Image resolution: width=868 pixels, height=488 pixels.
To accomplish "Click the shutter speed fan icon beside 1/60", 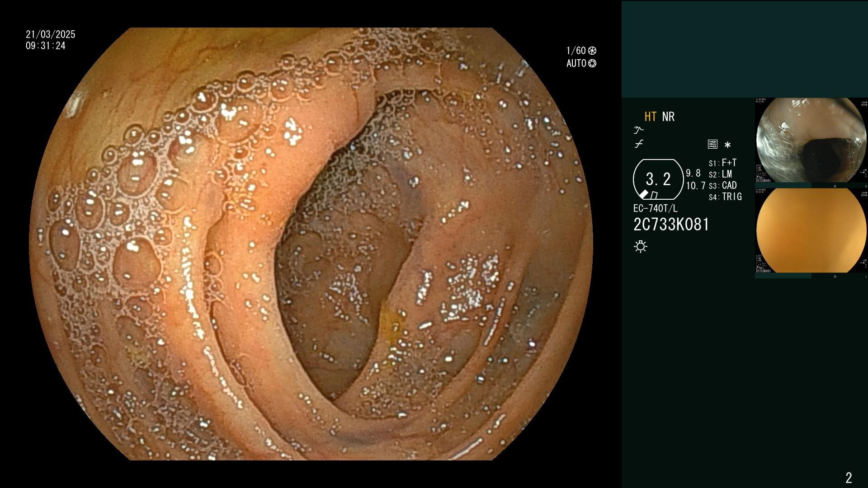I will (x=592, y=51).
